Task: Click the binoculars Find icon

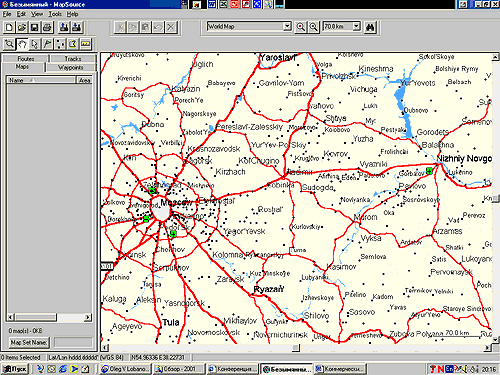Action: 370,27
